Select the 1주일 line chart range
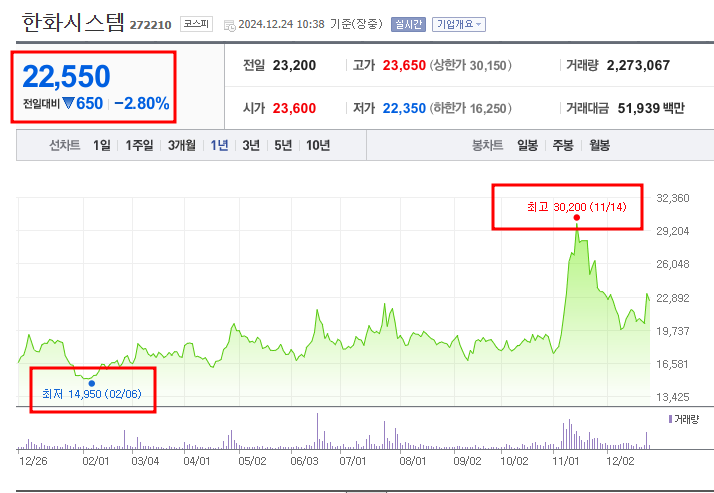The image size is (714, 493). click(x=139, y=145)
